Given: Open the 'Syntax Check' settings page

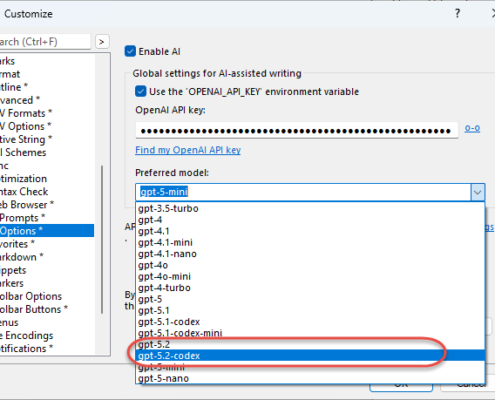Looking at the screenshot, I should [47, 192].
